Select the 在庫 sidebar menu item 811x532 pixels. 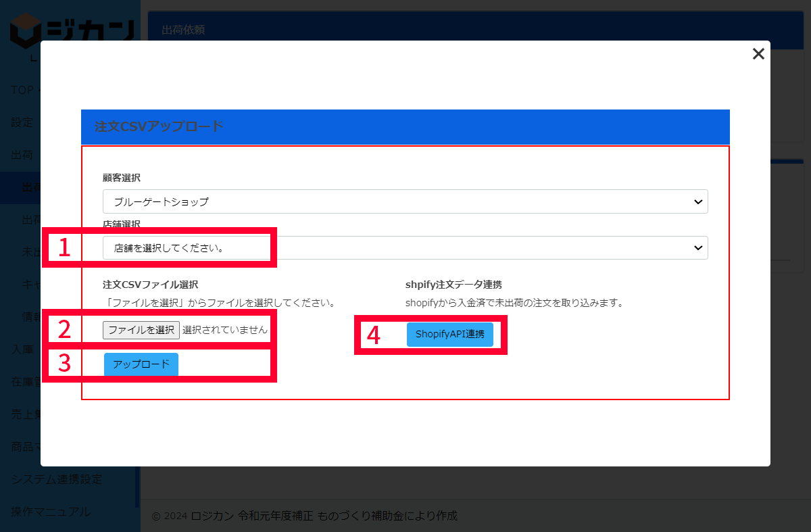pos(22,382)
